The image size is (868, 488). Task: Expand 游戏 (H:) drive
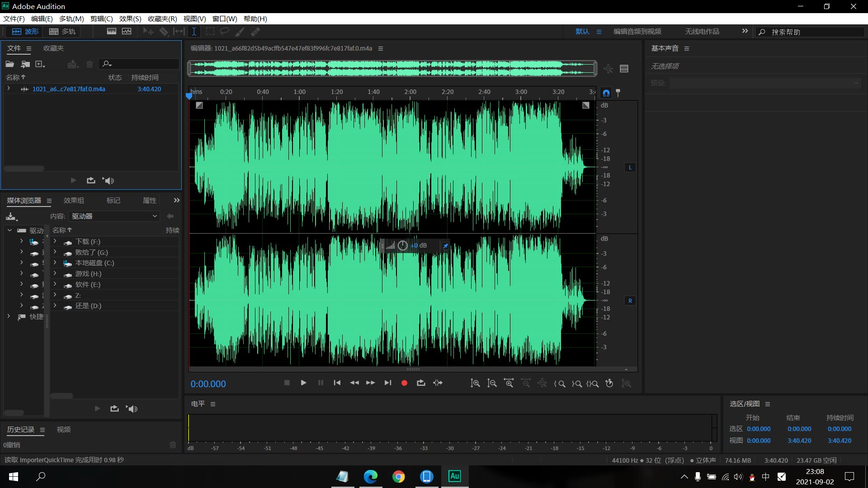pyautogui.click(x=55, y=273)
